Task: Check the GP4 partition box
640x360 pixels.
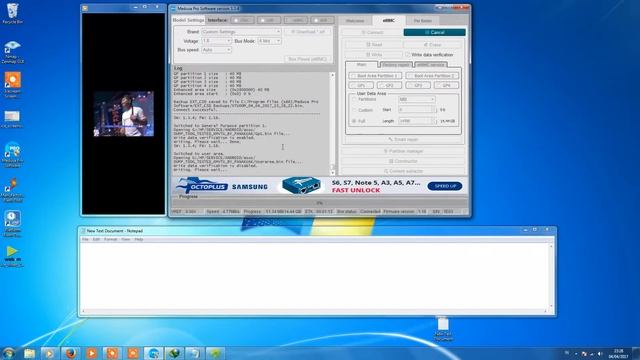Action: (x=446, y=86)
